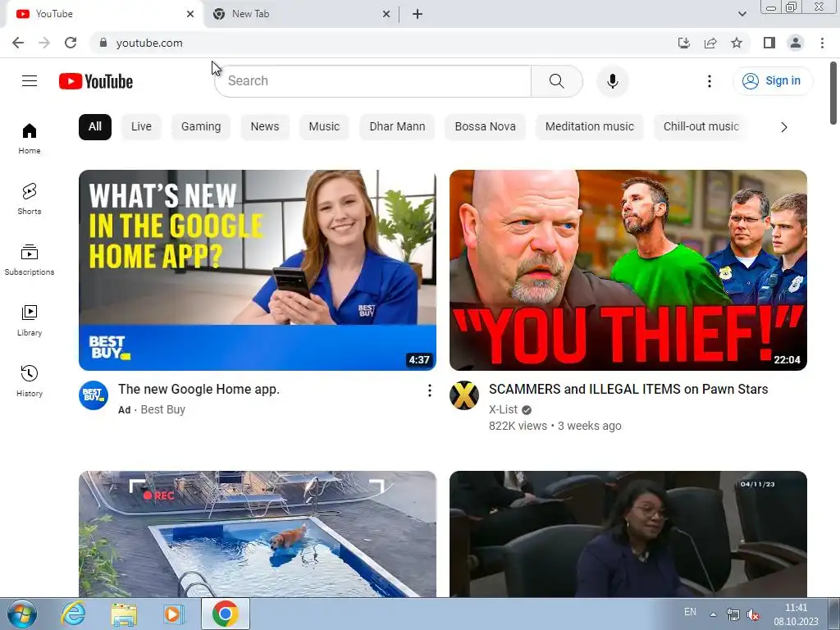The width and height of the screenshot is (840, 630).
Task: Open History in sidebar
Action: click(x=30, y=381)
